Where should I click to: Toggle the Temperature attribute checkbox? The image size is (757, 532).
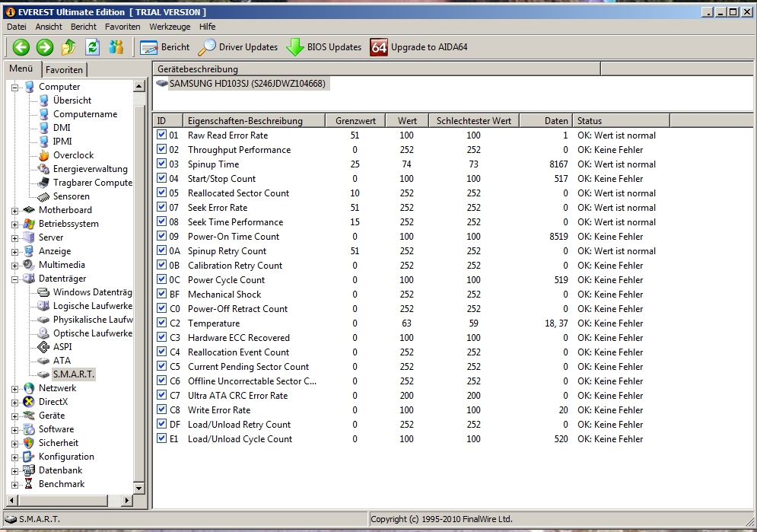point(161,323)
